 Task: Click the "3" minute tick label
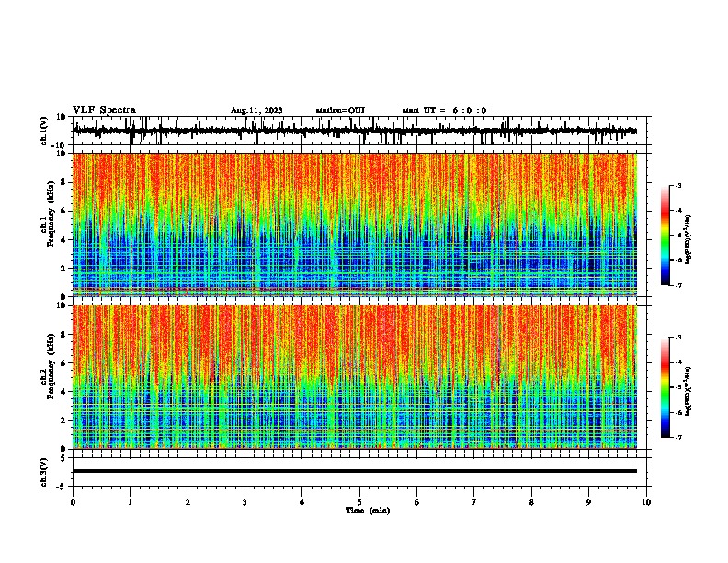click(245, 502)
